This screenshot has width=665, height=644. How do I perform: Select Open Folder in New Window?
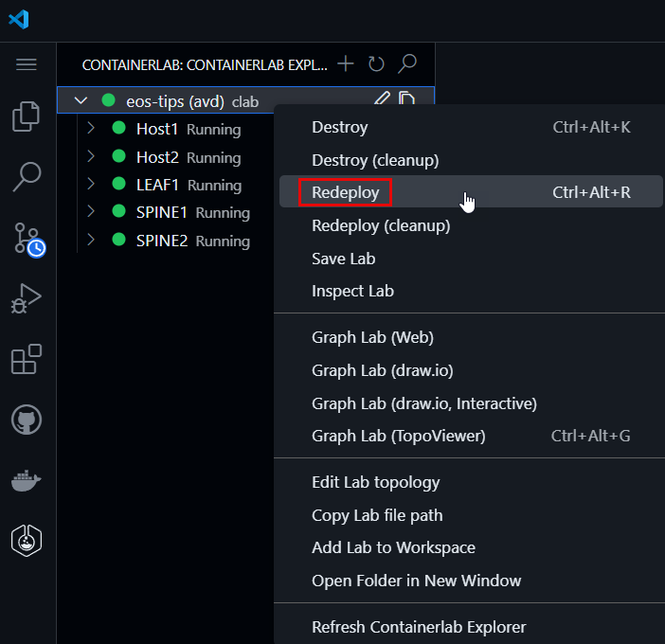[x=471, y=581]
